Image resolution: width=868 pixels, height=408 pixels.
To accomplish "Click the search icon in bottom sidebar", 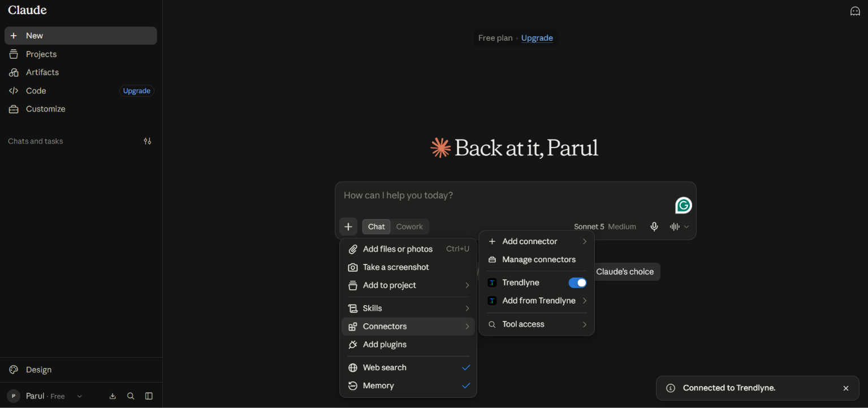I will click(131, 396).
